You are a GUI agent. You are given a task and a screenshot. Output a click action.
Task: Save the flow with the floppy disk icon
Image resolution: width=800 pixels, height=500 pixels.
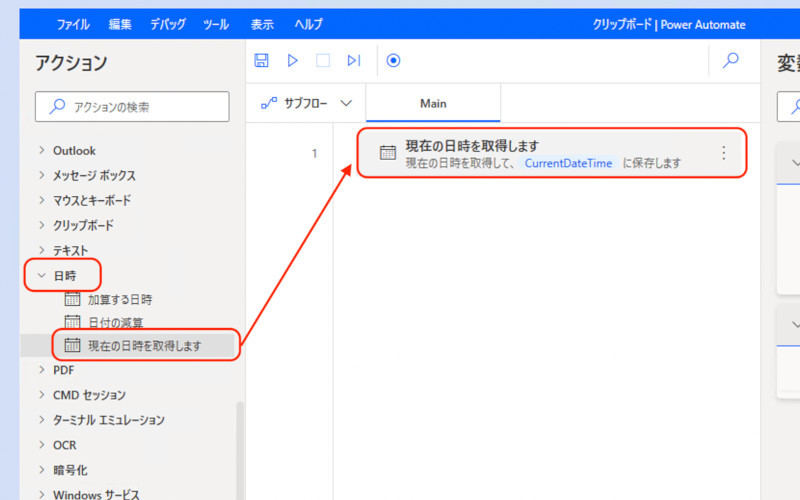[x=261, y=61]
